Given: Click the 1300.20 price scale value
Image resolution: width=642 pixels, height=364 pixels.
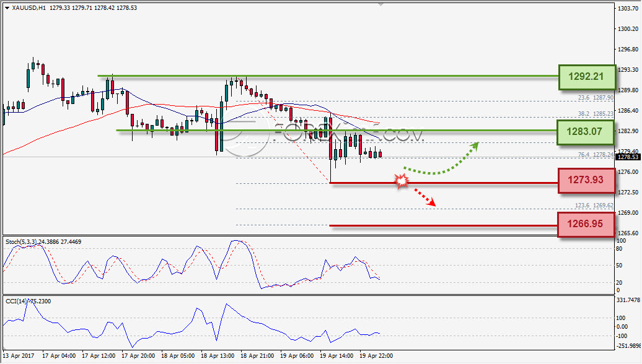Looking at the screenshot, I should 628,28.
